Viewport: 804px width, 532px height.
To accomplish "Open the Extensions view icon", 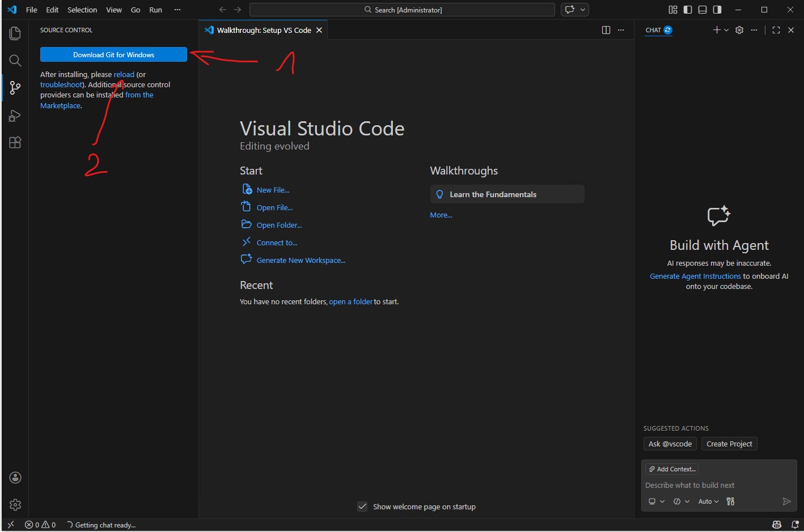I will [x=15, y=143].
